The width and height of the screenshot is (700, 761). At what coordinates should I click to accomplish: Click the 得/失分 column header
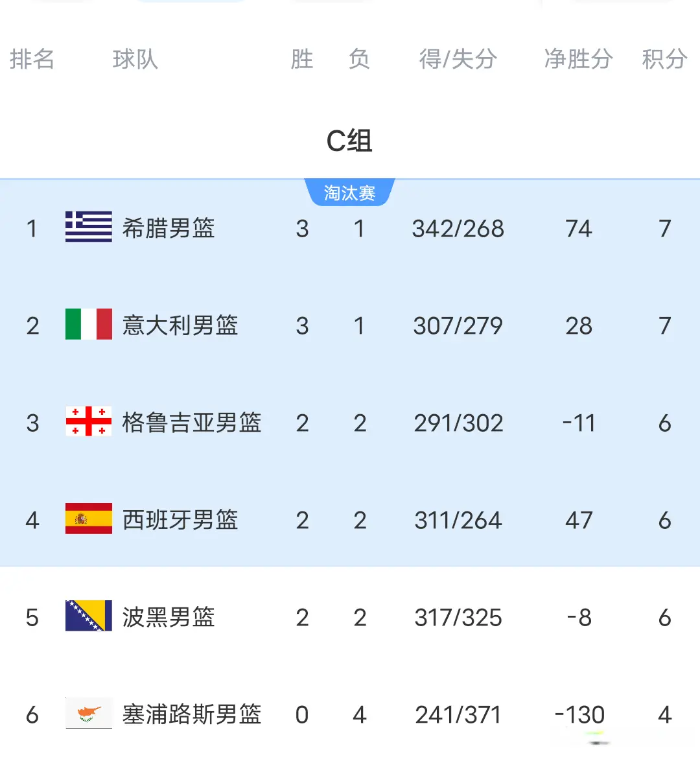click(x=458, y=59)
